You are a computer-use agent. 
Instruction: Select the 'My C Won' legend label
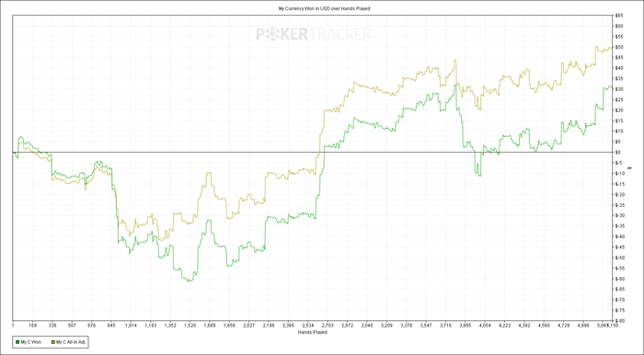(30, 341)
